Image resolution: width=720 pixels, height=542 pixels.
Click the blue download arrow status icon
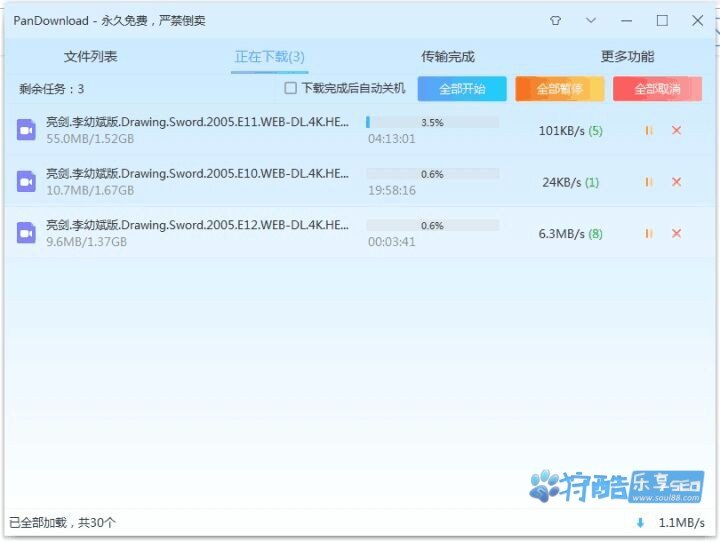coord(640,523)
